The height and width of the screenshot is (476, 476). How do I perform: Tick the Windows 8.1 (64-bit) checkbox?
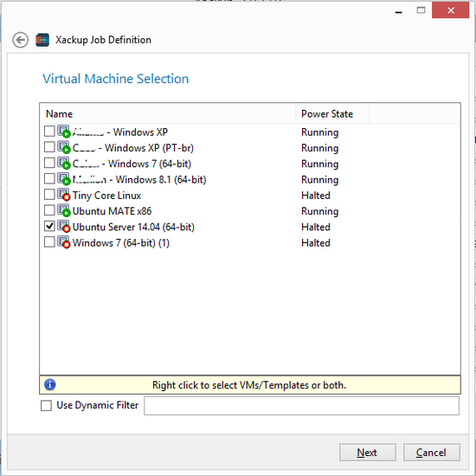(x=49, y=178)
